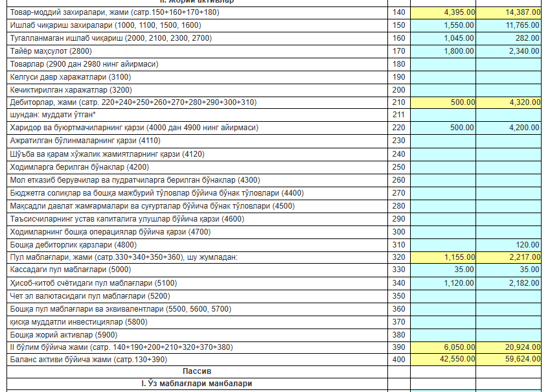Click the row label 'шундан: муддати ўтган*'
The width and height of the screenshot is (550, 392).
(53, 115)
